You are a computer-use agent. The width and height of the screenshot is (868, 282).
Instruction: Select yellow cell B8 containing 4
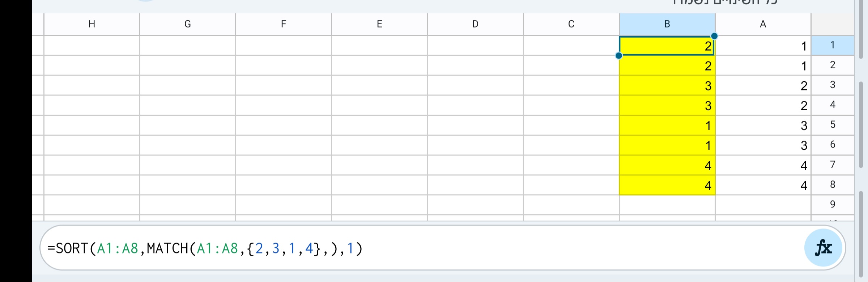667,185
